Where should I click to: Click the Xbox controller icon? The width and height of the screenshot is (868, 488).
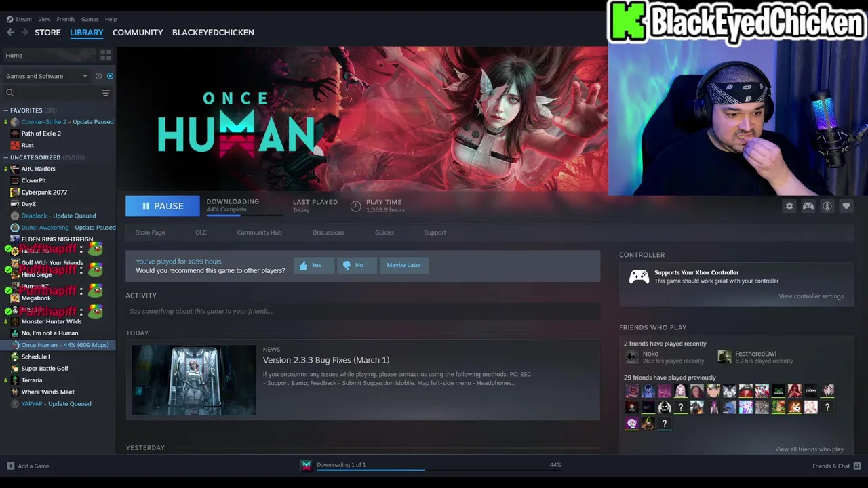tap(639, 277)
